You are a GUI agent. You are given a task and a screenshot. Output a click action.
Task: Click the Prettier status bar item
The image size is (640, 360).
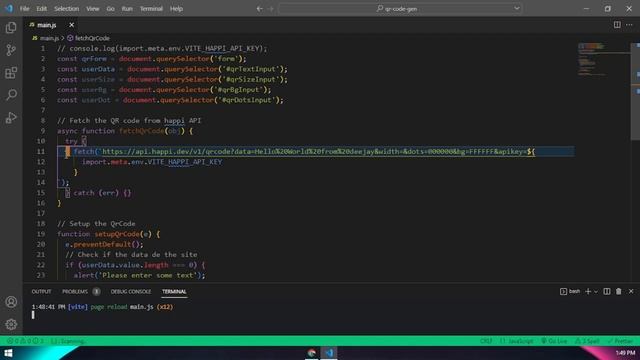(620, 341)
